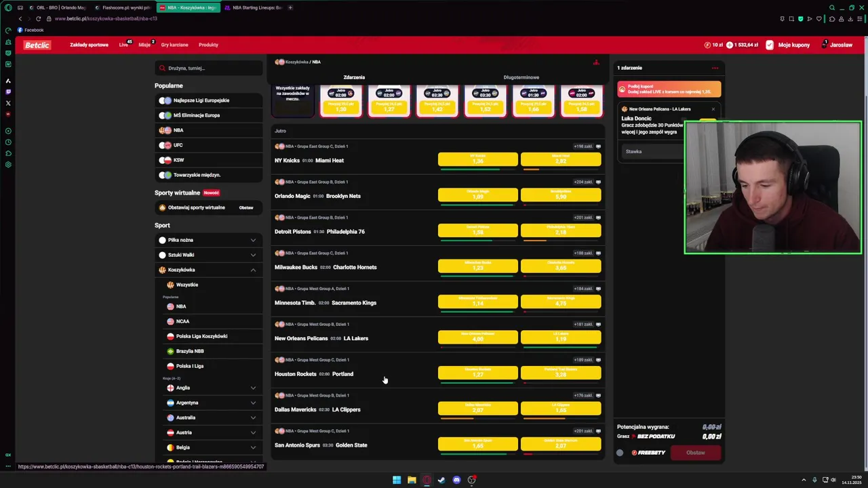Expand the Austria country list
The width and height of the screenshot is (868, 488).
click(253, 432)
